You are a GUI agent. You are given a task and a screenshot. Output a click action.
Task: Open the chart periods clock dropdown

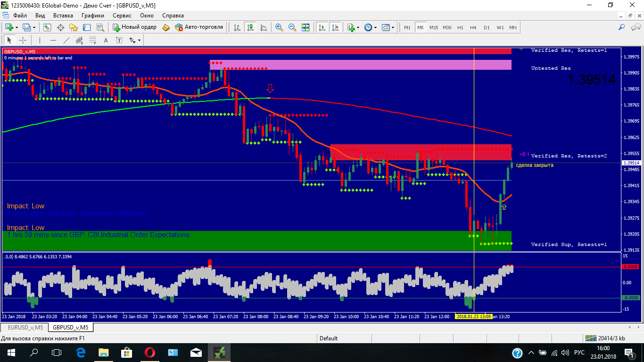click(371, 27)
